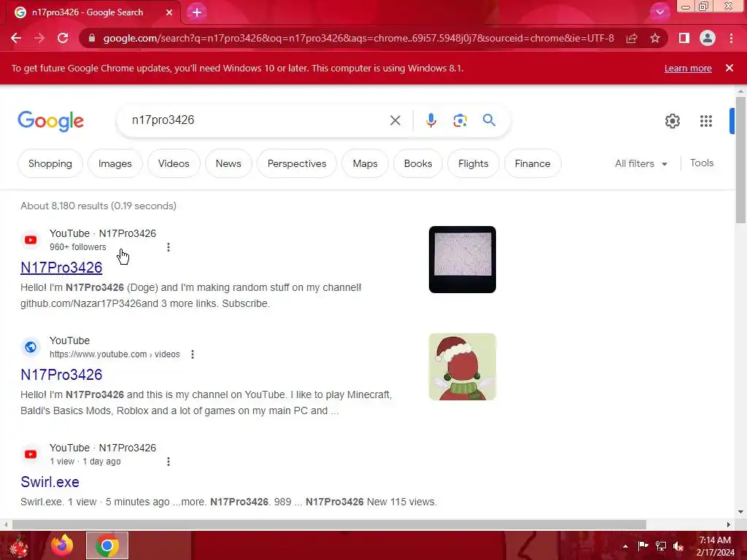This screenshot has height=560, width=747.
Task: Open second N17Pro3426 videos result link
Action: coord(61,375)
